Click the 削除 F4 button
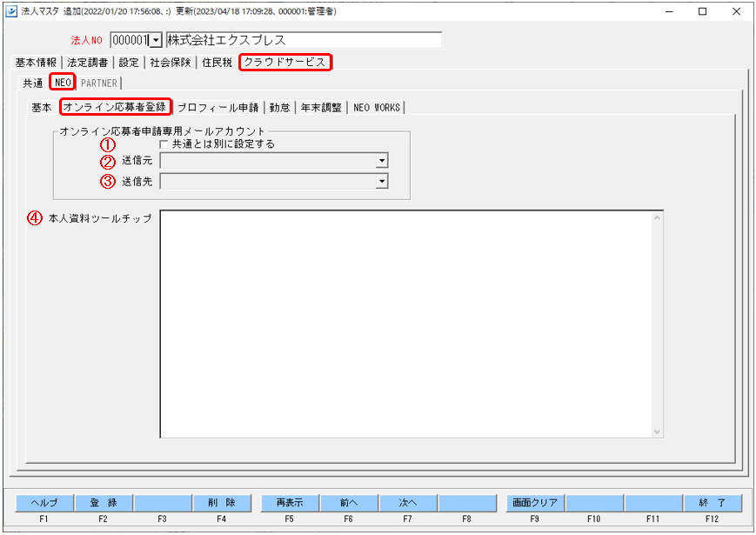This screenshot has height=535, width=756. pyautogui.click(x=222, y=503)
